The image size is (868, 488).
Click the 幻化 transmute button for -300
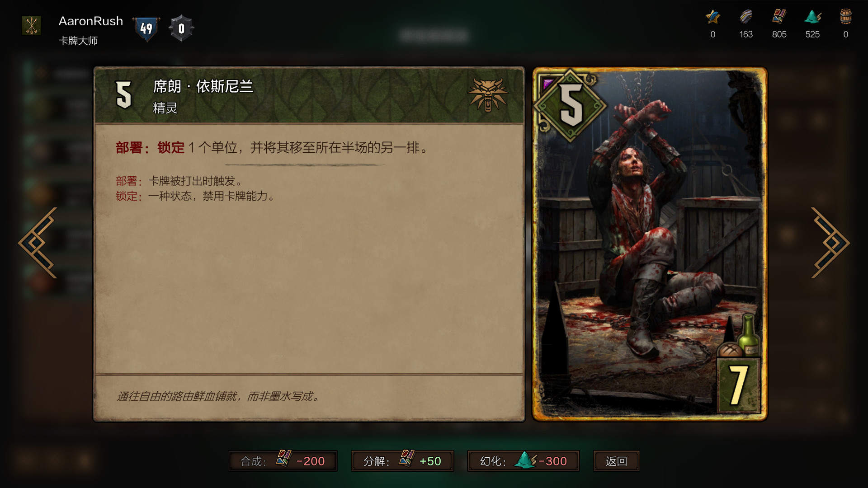point(523,461)
